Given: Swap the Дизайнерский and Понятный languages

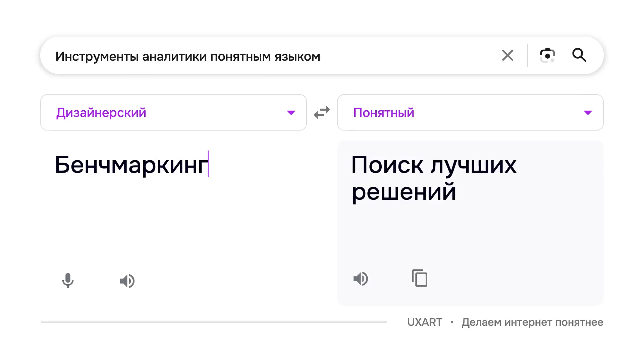Looking at the screenshot, I should pos(322,113).
